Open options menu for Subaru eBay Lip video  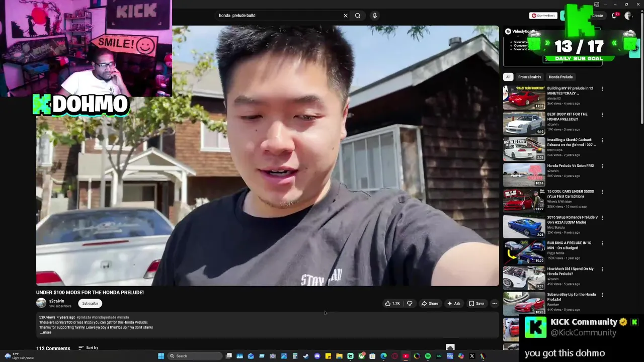click(x=602, y=295)
